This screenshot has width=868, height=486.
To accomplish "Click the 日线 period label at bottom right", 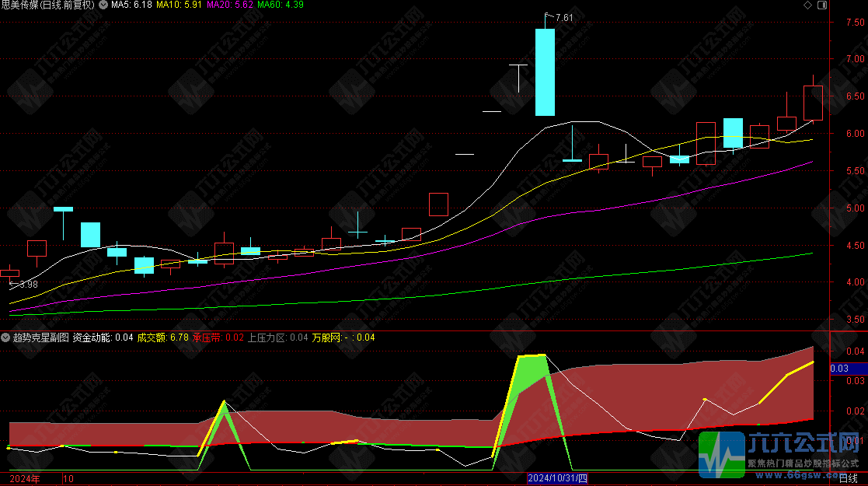I will pos(848,478).
